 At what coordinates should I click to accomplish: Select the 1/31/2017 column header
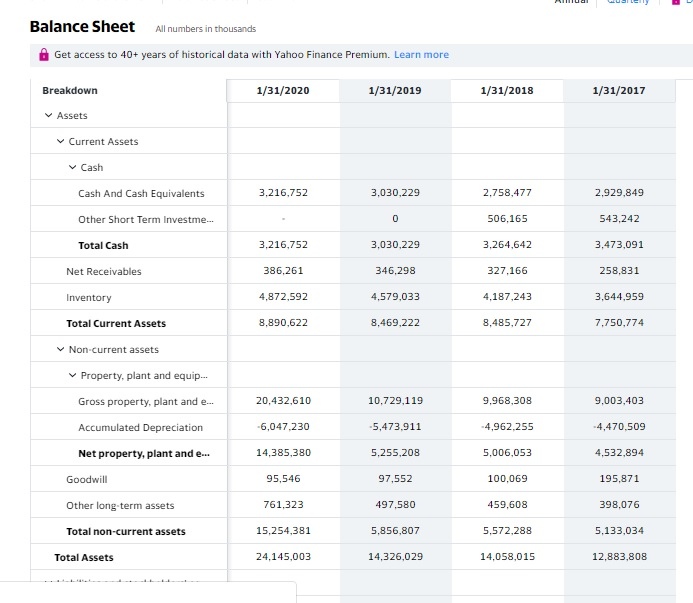tap(619, 91)
